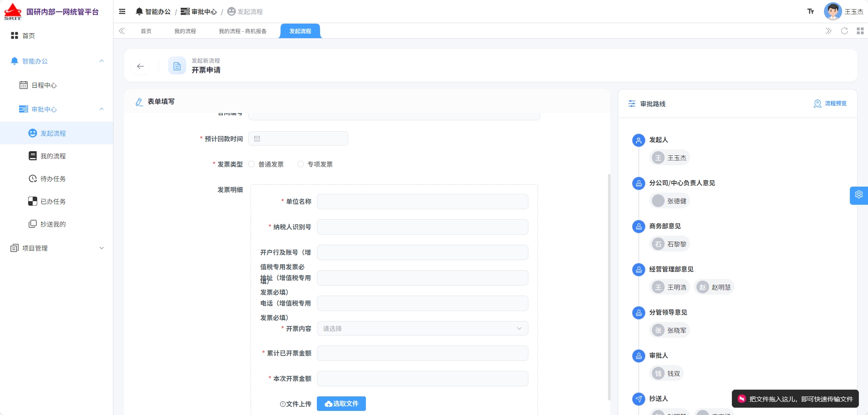Expand the 项目管理 sidebar section
The width and height of the screenshot is (868, 415).
[x=102, y=248]
